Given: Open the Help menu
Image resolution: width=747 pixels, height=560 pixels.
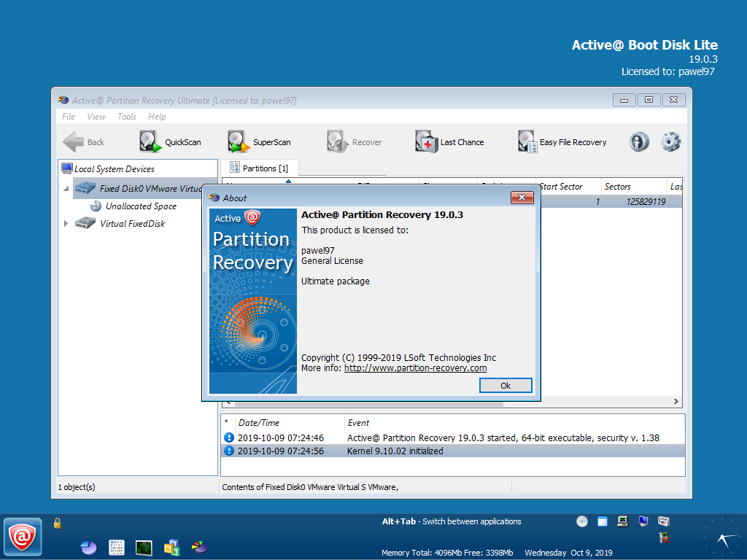Looking at the screenshot, I should click(x=157, y=117).
